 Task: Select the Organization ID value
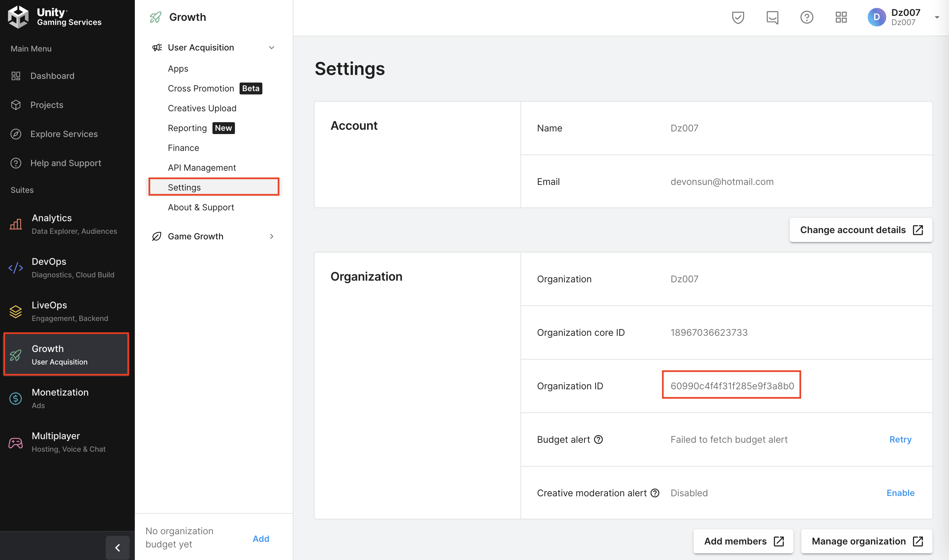tap(732, 386)
